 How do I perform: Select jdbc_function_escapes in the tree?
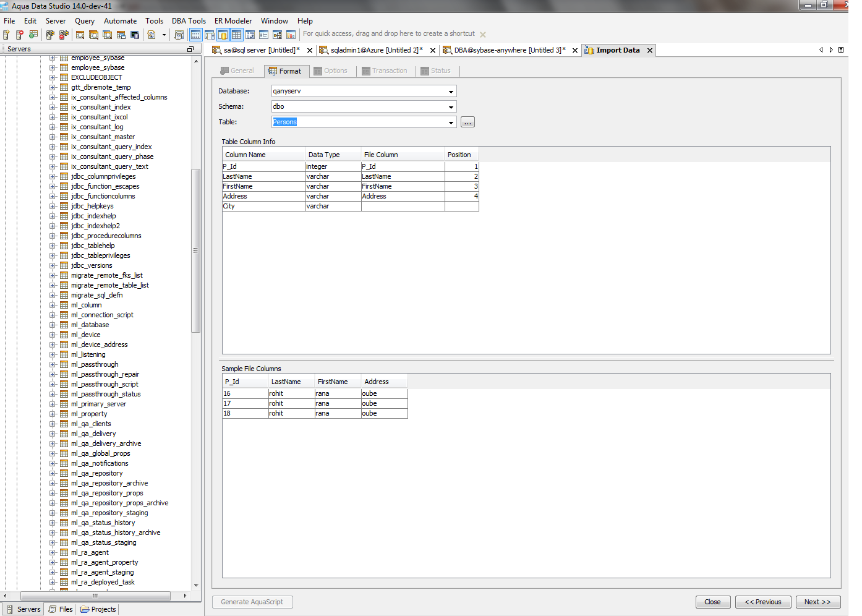point(105,186)
